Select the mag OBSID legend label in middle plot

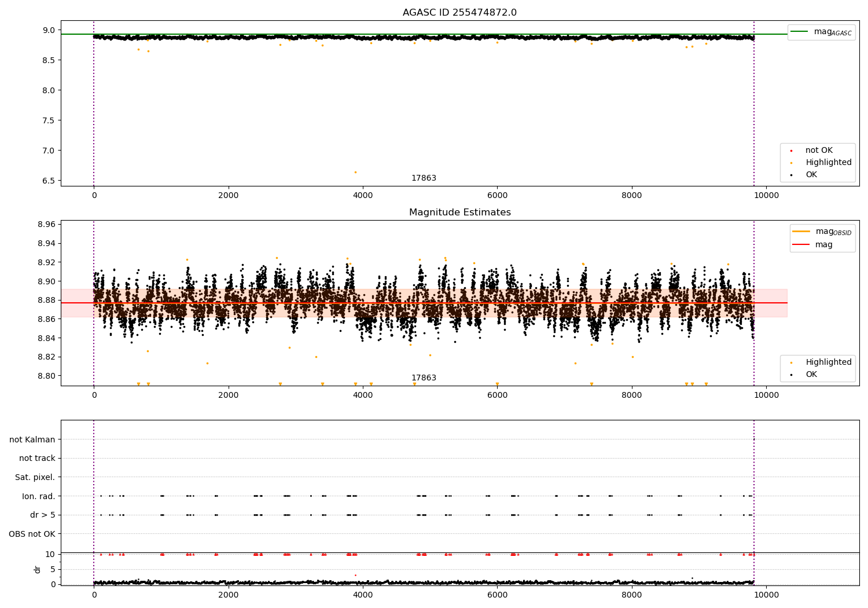[833, 232]
